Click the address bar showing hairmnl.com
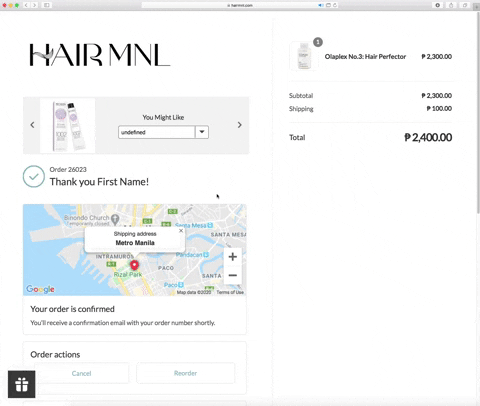The height and width of the screenshot is (406, 480). coord(240,5)
